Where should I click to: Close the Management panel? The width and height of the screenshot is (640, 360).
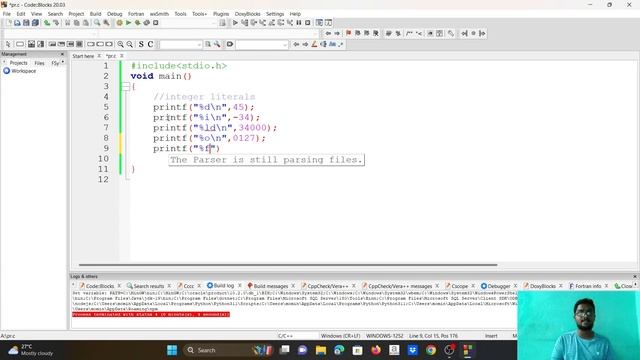[x=62, y=54]
